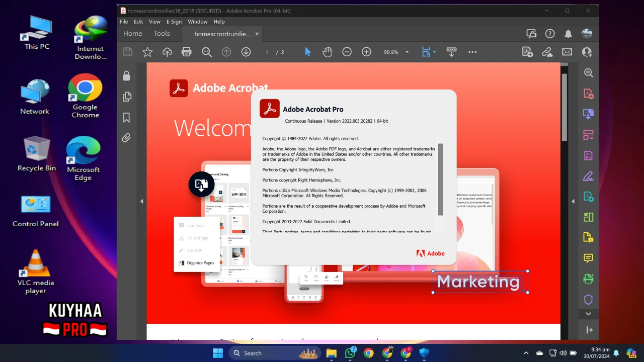The width and height of the screenshot is (644, 362).
Task: Go to previous page arrow
Action: [x=226, y=52]
